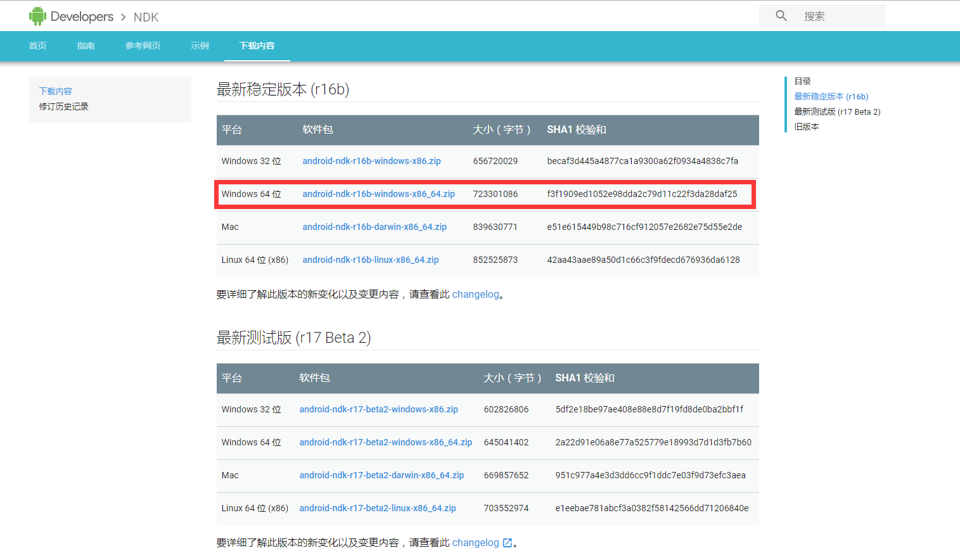
Task: Click SHA1 f3f1909ed1052e98dda2c79d11c22f3da28daf25
Action: point(643,194)
